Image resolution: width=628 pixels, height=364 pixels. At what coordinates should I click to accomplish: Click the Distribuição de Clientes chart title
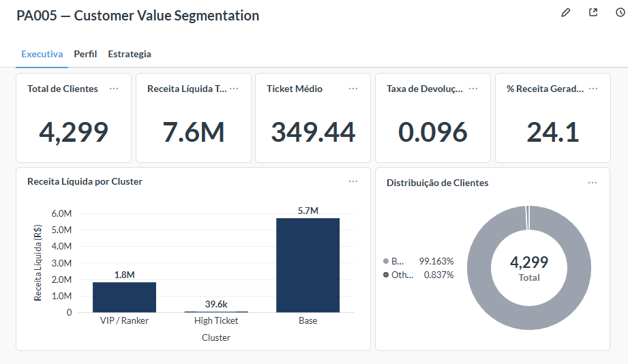[437, 183]
